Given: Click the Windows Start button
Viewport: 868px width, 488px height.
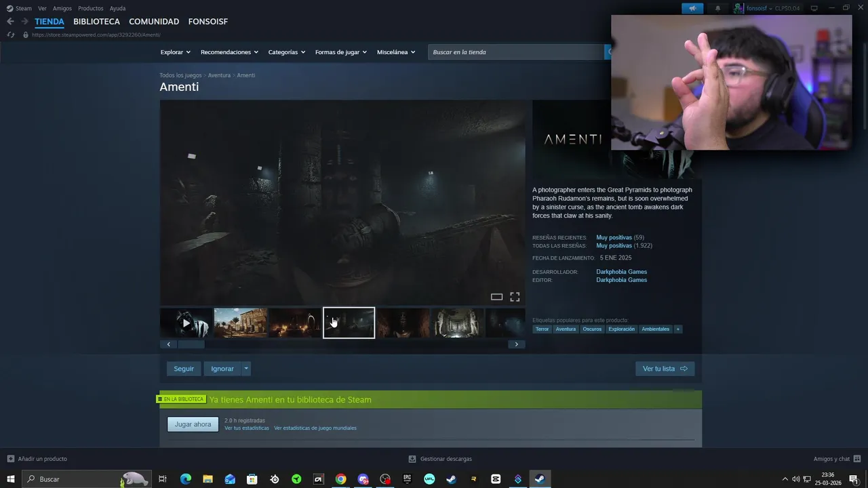Looking at the screenshot, I should (x=11, y=479).
